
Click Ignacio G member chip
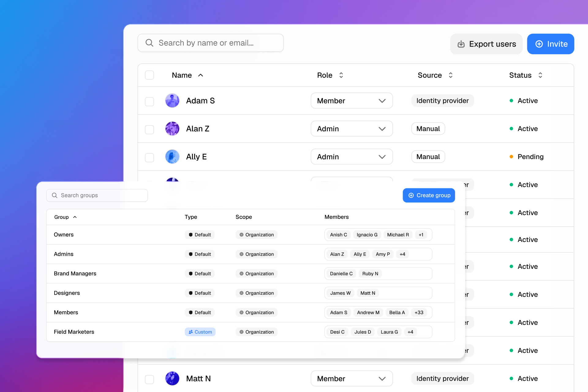(x=367, y=235)
